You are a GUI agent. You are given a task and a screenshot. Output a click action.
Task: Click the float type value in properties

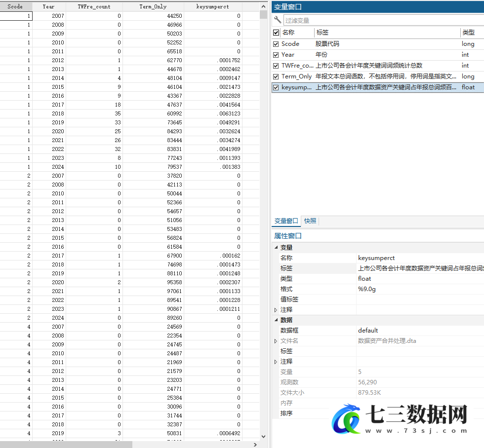[364, 279]
